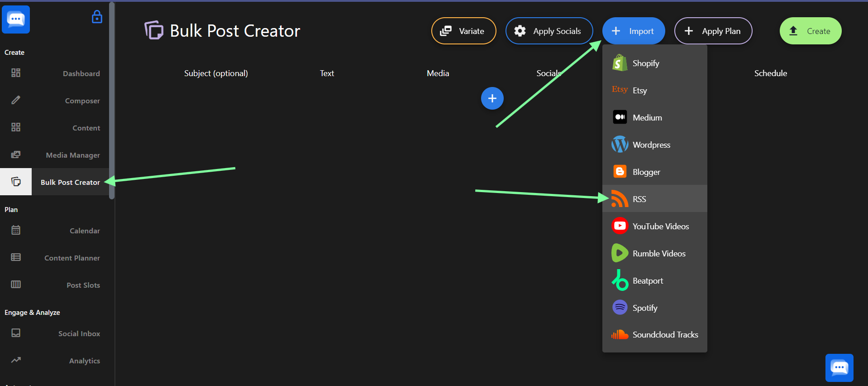Screen dimensions: 868x386
Task: Click the Content grid icon
Action: [16, 127]
